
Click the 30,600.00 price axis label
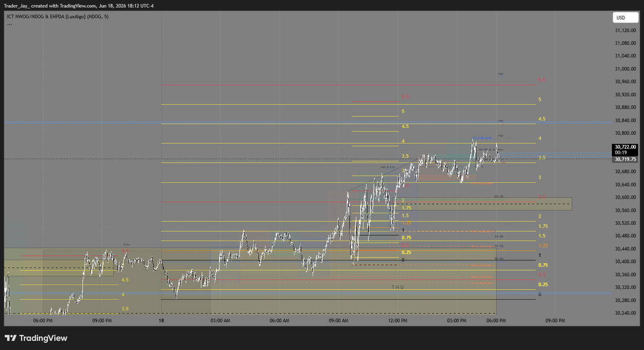(626, 198)
